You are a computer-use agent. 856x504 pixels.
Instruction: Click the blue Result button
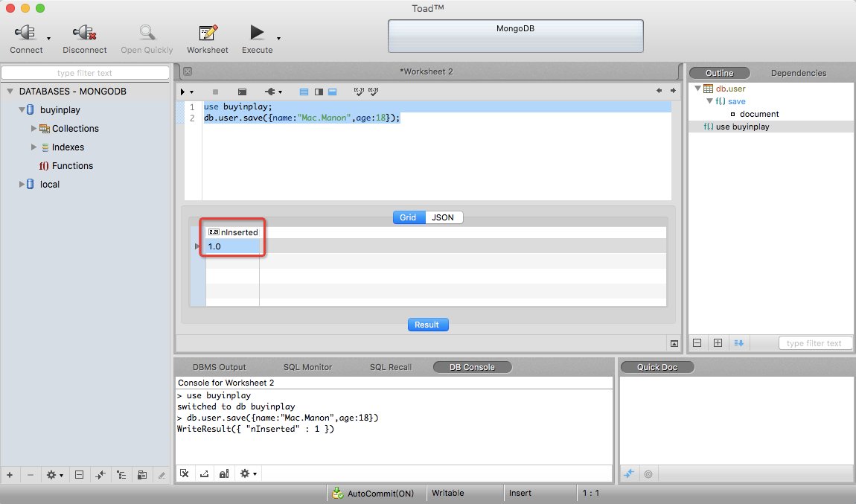(x=428, y=325)
